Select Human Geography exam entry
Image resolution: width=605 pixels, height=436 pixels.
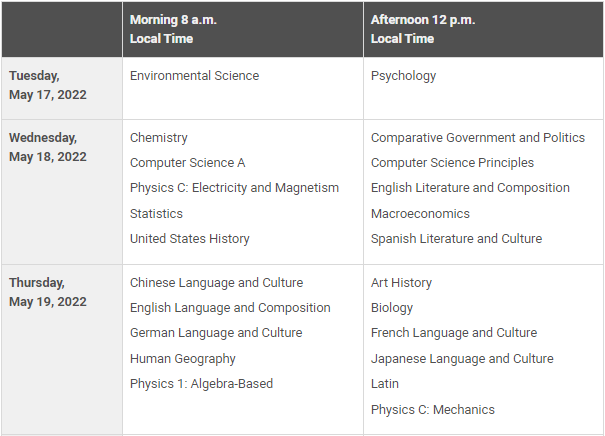[182, 359]
